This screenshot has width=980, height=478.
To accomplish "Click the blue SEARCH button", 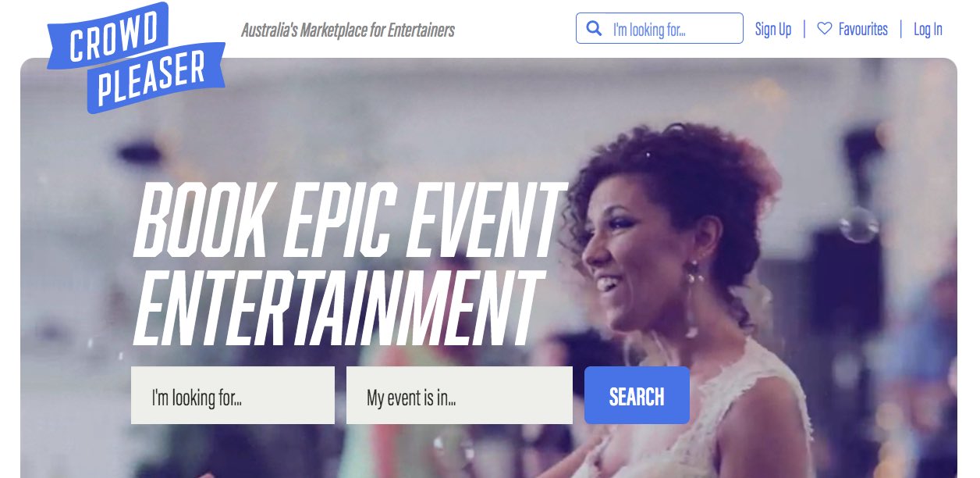I will [637, 395].
